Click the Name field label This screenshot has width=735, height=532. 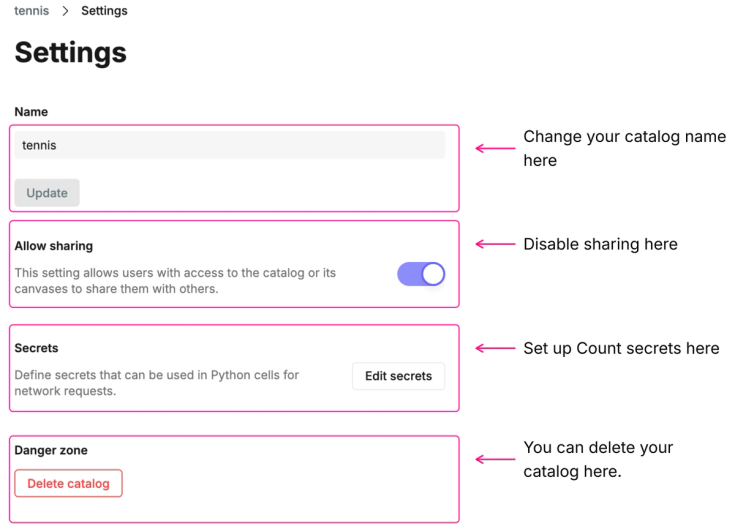(x=31, y=112)
